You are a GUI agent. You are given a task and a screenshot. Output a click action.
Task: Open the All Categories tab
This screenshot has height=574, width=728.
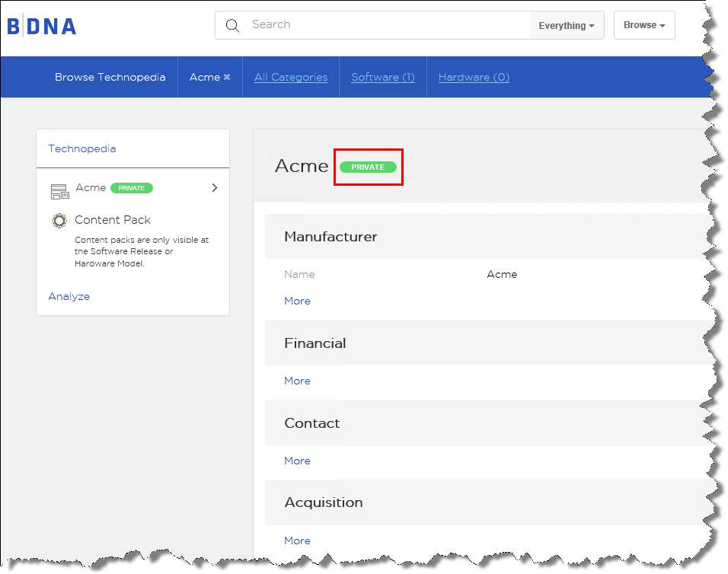[291, 77]
